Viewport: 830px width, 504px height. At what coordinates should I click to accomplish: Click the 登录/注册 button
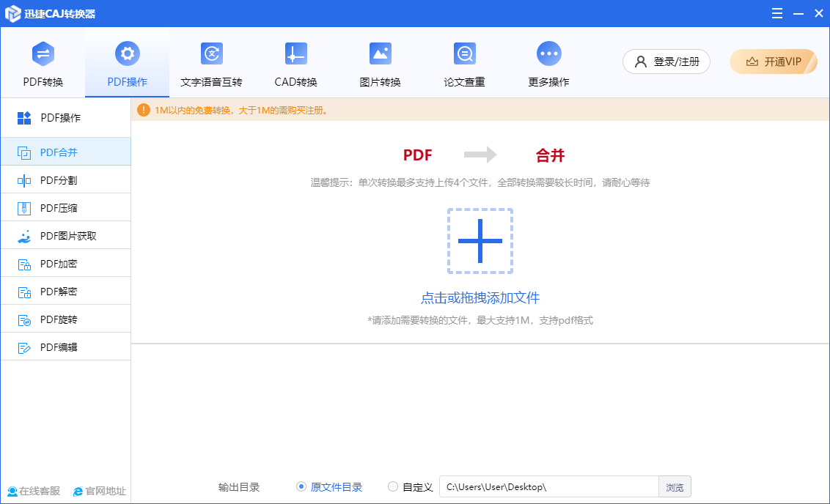tap(666, 62)
